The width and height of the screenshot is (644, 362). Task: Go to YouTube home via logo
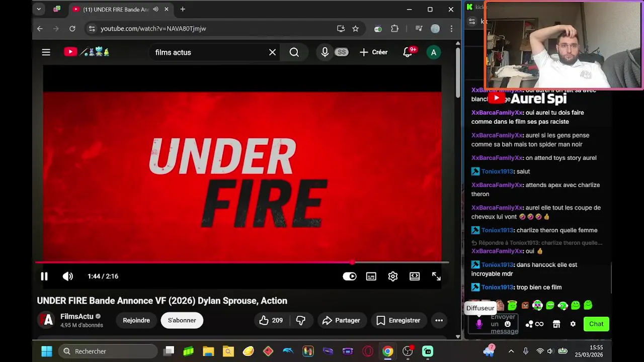click(87, 52)
